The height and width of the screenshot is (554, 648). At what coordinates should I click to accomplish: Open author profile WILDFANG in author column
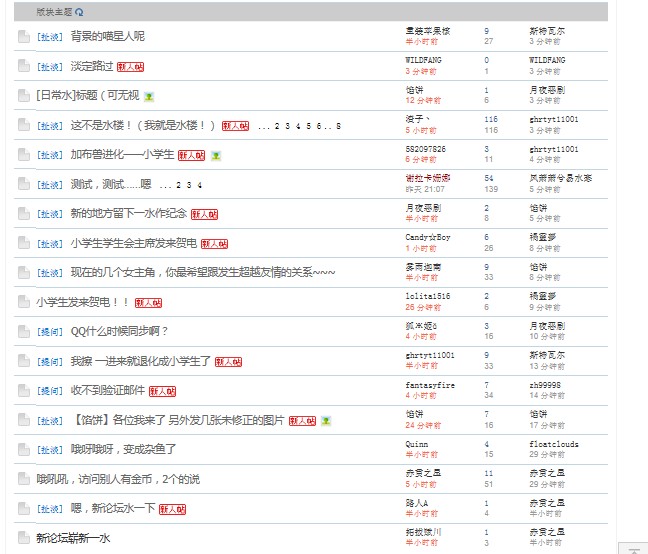423,60
